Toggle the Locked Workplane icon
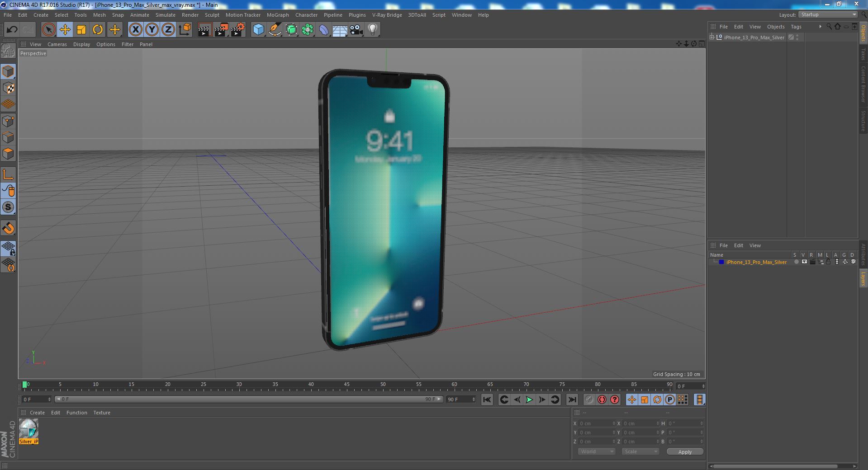 click(9, 248)
